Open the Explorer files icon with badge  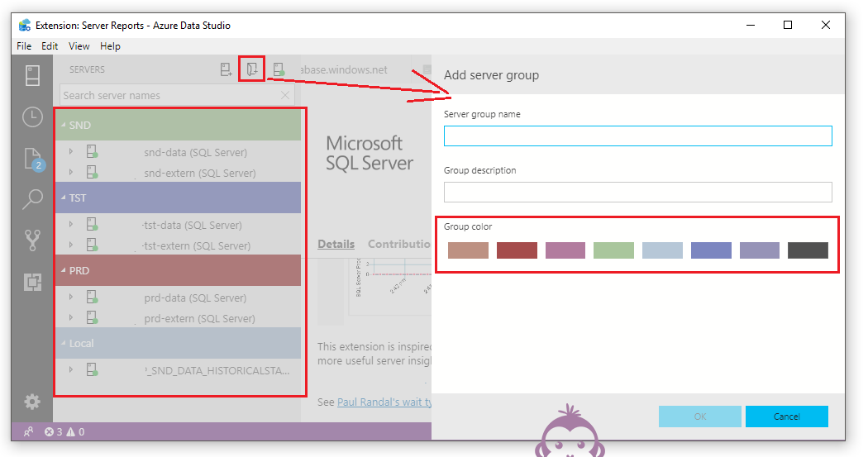(33, 159)
